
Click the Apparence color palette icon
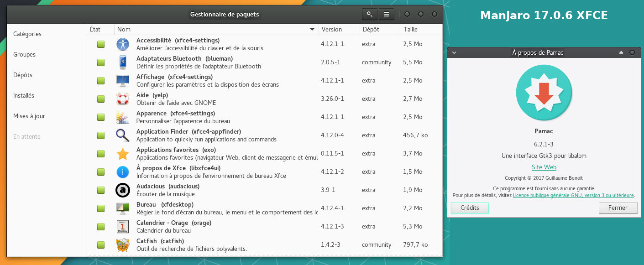(123, 117)
